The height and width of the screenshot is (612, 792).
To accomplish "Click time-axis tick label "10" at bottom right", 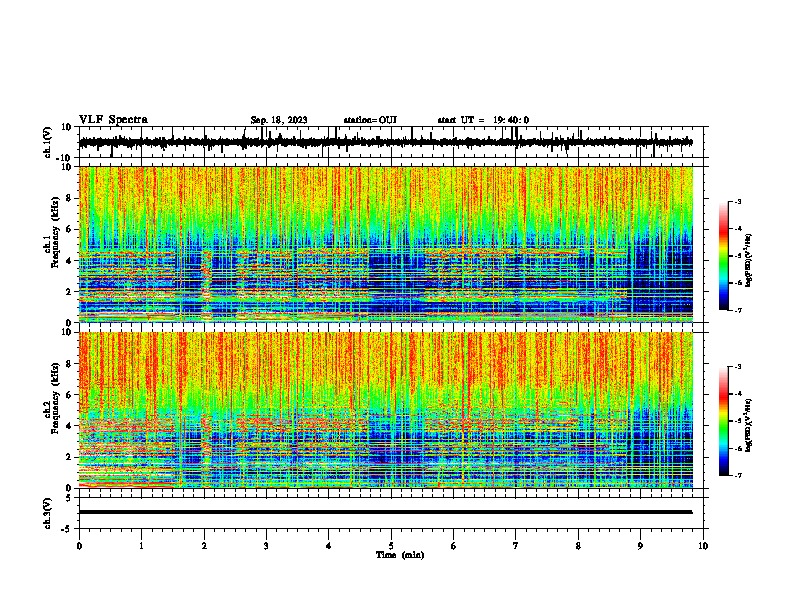I will click(x=703, y=546).
